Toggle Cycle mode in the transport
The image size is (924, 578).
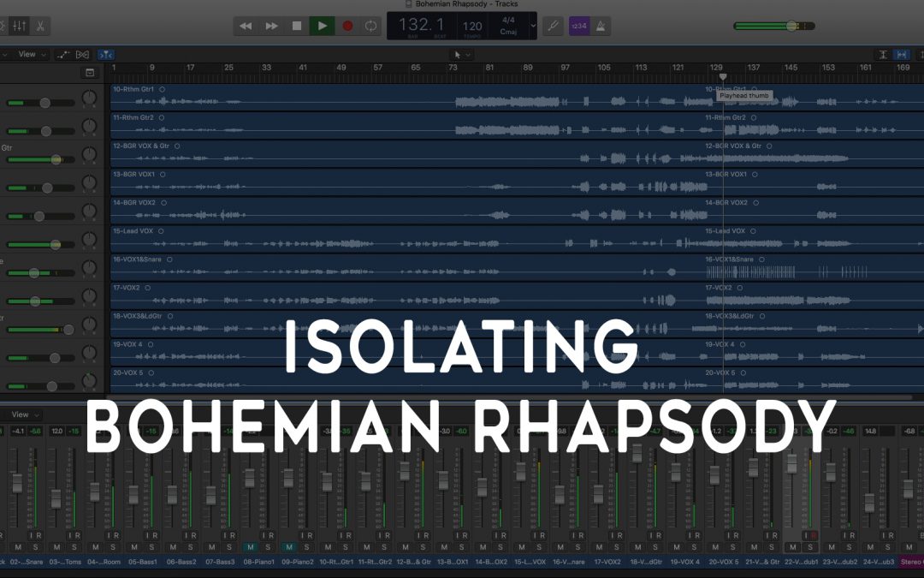pyautogui.click(x=370, y=26)
